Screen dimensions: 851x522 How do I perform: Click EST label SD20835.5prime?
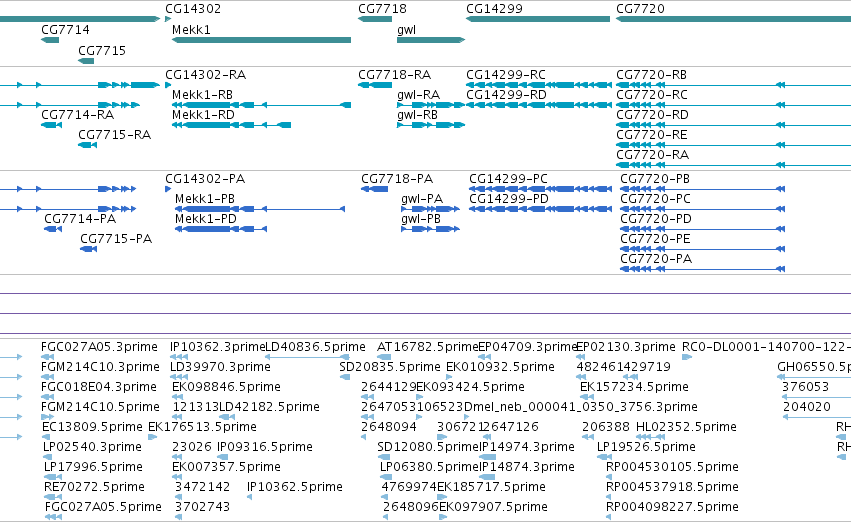[x=390, y=367]
